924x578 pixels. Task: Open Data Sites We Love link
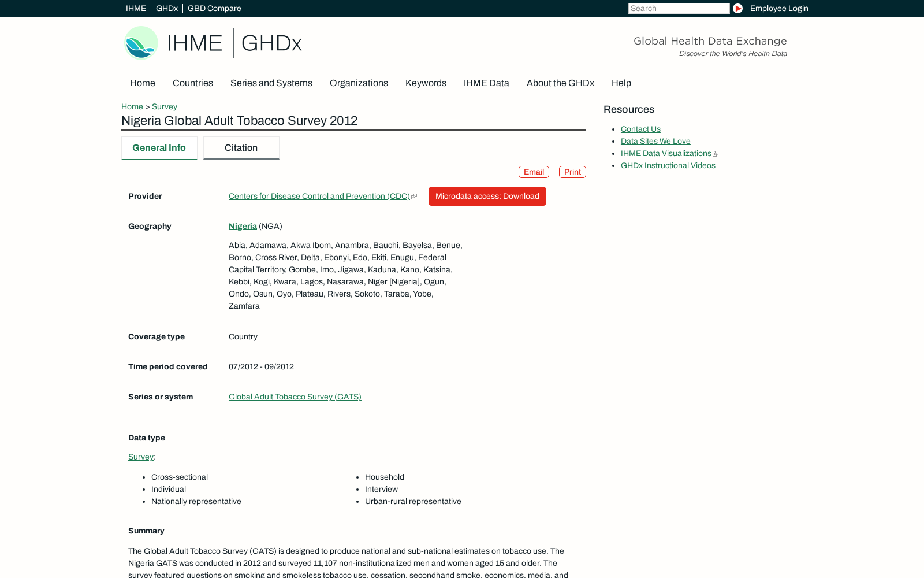(x=655, y=142)
